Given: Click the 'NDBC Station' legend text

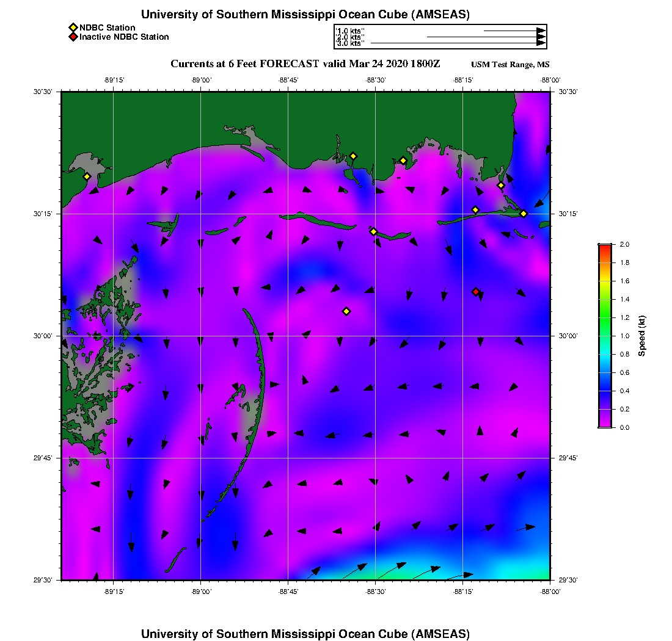Looking at the screenshot, I should click(x=108, y=27).
